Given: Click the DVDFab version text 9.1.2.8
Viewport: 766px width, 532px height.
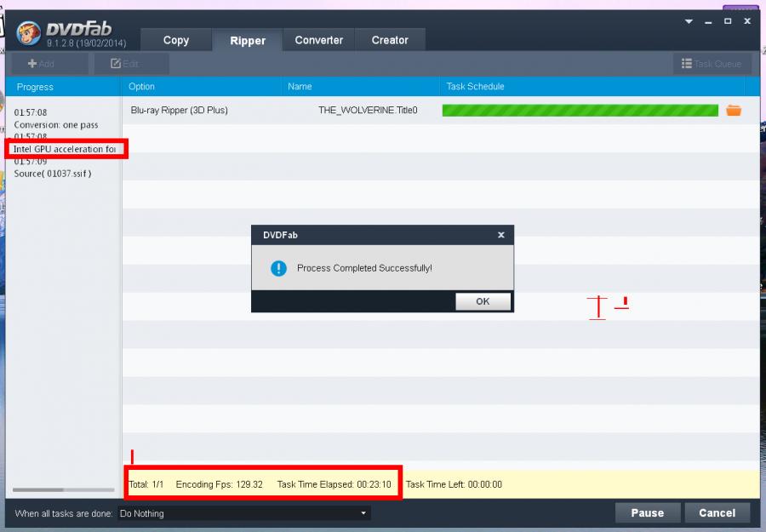Looking at the screenshot, I should (87, 43).
